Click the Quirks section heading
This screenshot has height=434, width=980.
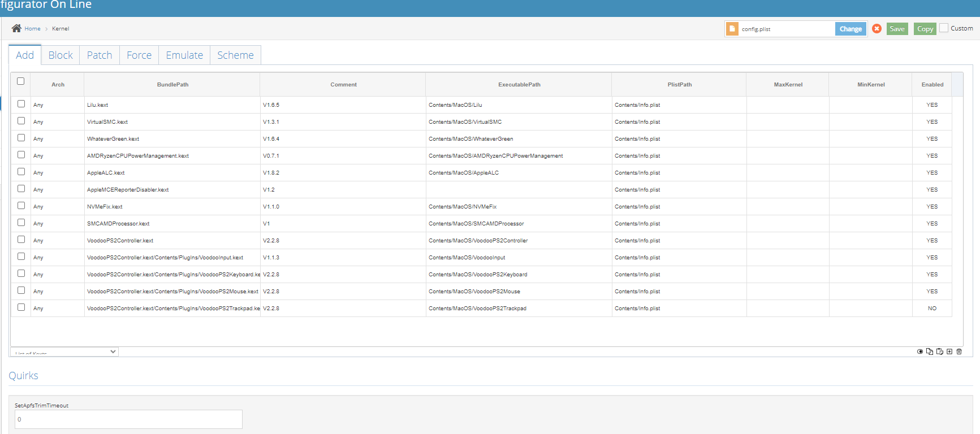[x=24, y=376]
